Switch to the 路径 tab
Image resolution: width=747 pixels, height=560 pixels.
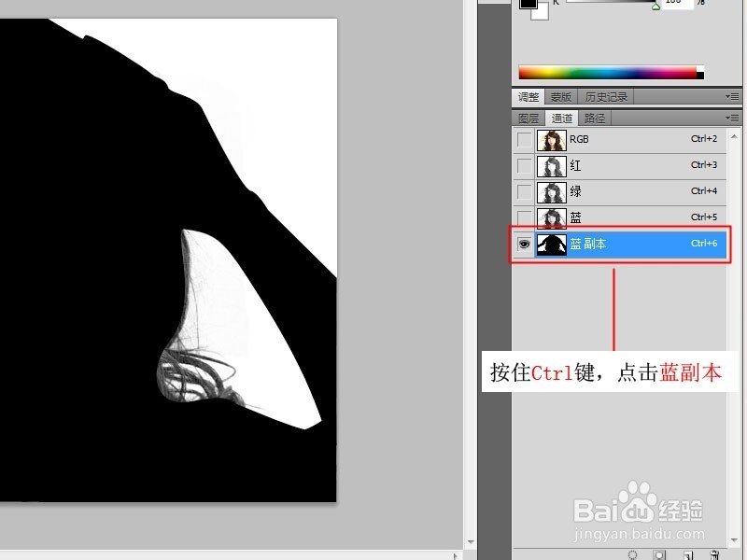(x=595, y=119)
